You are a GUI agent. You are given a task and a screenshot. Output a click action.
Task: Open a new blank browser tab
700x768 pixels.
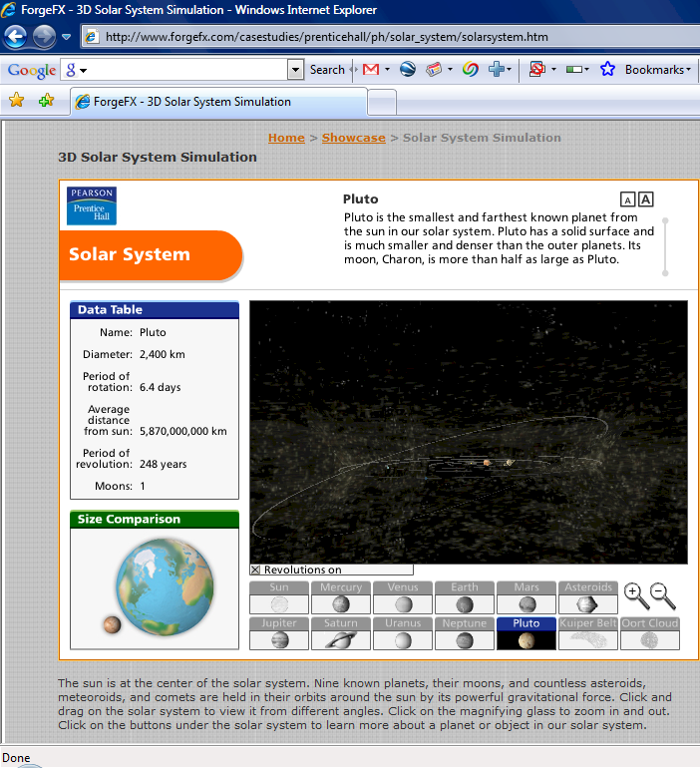pos(382,103)
